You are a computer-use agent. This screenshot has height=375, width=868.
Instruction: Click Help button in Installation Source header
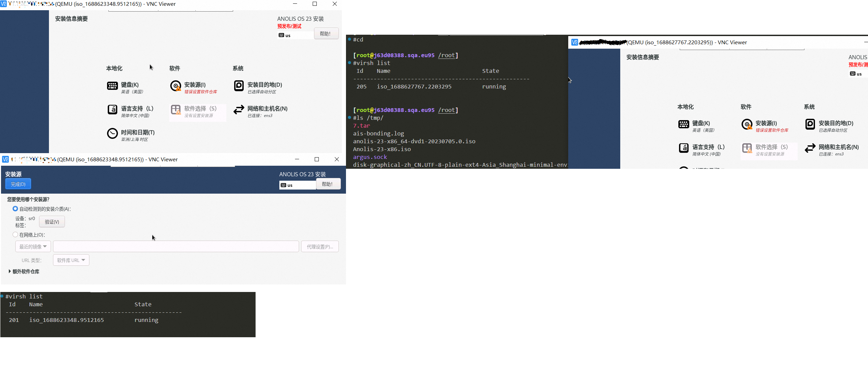pos(328,184)
